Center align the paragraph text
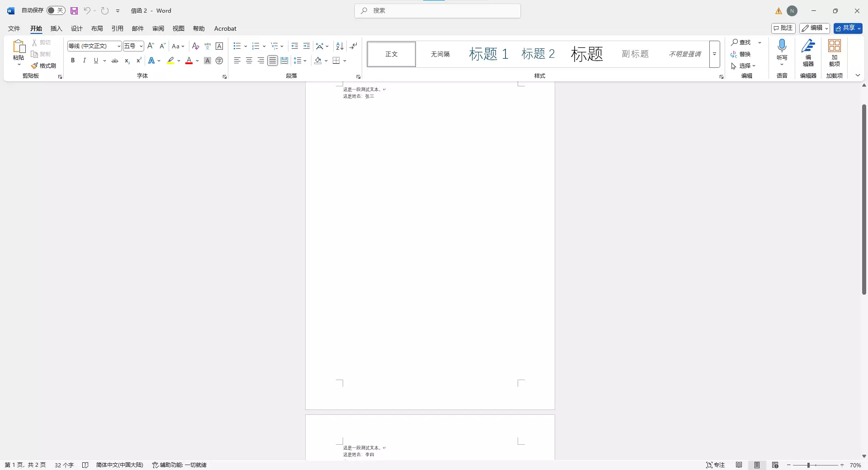 [249, 61]
